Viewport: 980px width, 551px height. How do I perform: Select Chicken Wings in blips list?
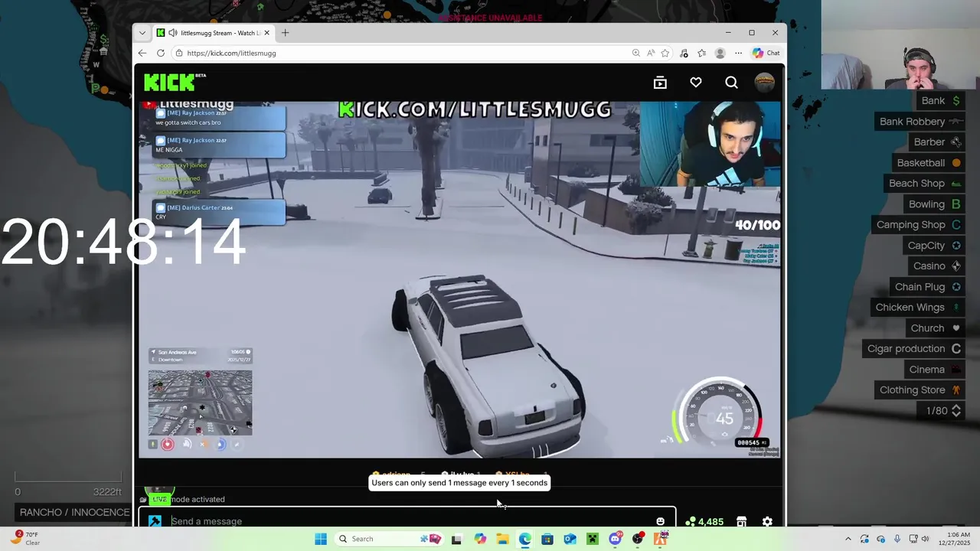pos(918,307)
